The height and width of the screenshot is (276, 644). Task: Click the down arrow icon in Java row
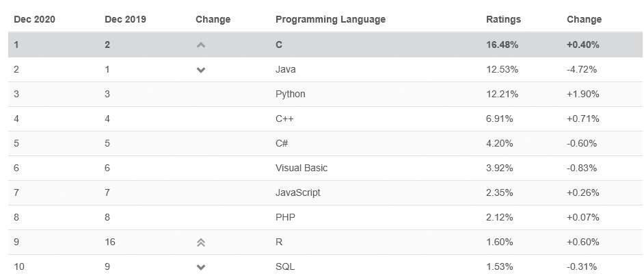(201, 70)
